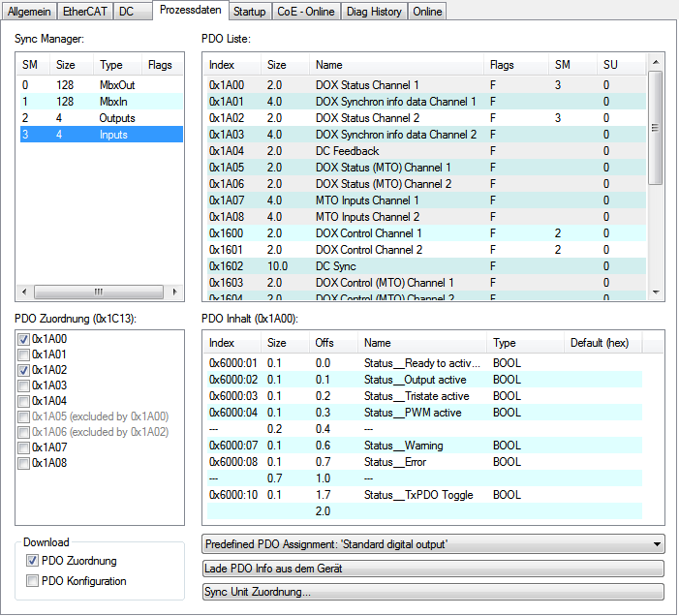Viewport: 679px width, 616px height.
Task: Select the Status__Error entry
Action: tap(424, 461)
